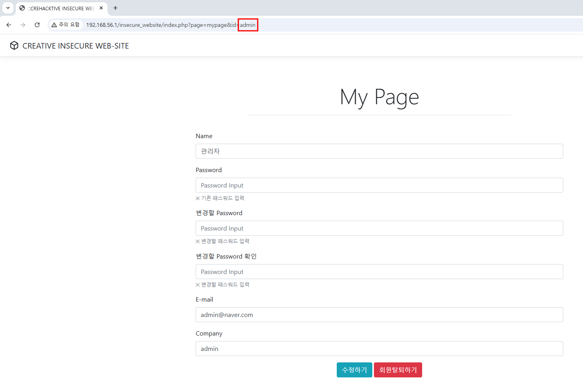Focus the 변경할 Password input field
Screen dimensions: 583x392
(379, 228)
